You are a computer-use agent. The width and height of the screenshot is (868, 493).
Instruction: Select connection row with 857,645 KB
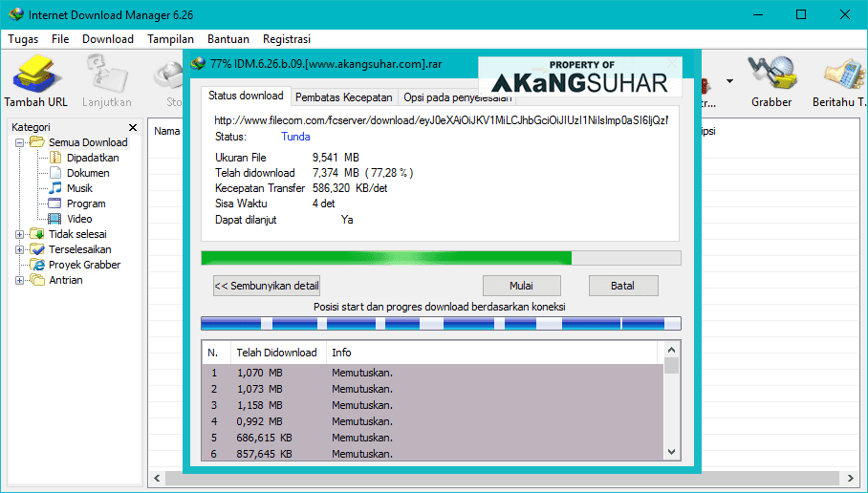coord(433,454)
